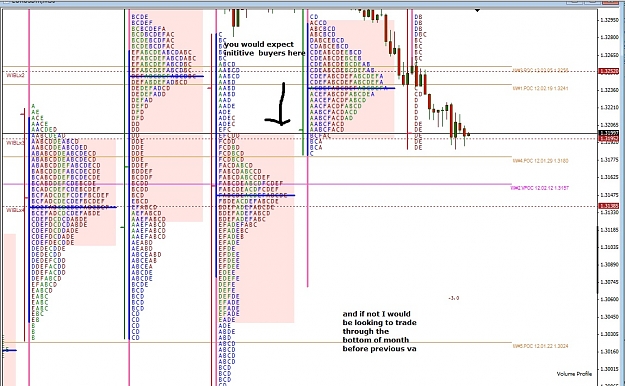The width and height of the screenshot is (625, 386).
Task: Click the small -3.0 value label
Action: [x=454, y=298]
